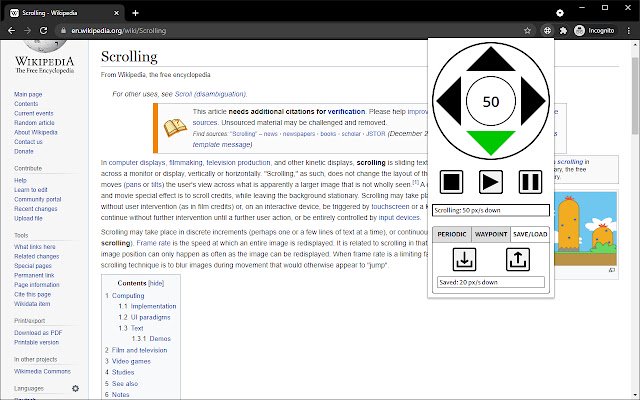Image resolution: width=640 pixels, height=400 pixels.
Task: Open Recent changes link
Action: (x=36, y=209)
